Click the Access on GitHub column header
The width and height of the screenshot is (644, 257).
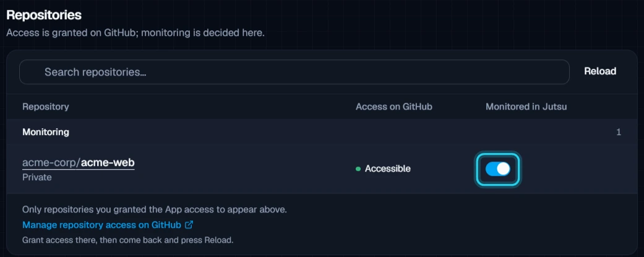pos(394,107)
